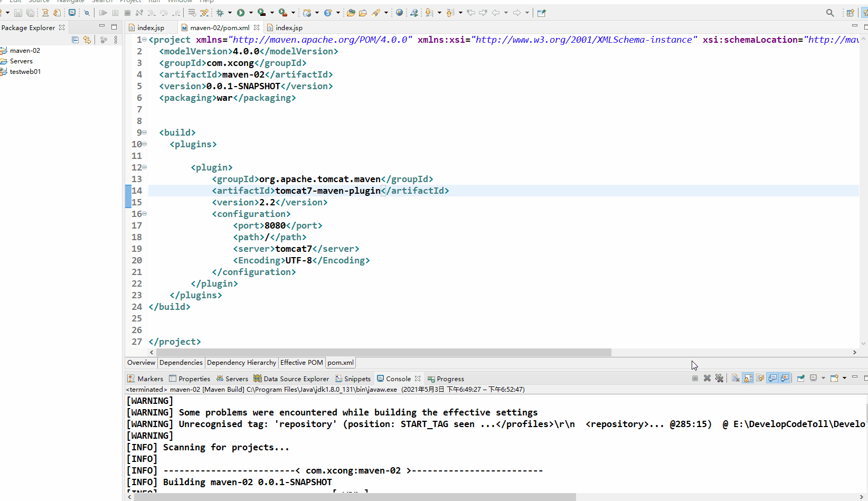Image resolution: width=868 pixels, height=501 pixels.
Task: Click the Pin Console icon
Action: (x=801, y=378)
